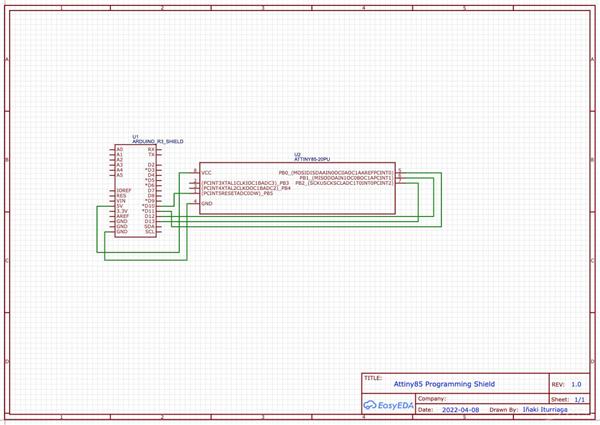The image size is (600, 425).
Task: Select the RX pin on Arduino shield
Action: pos(151,149)
